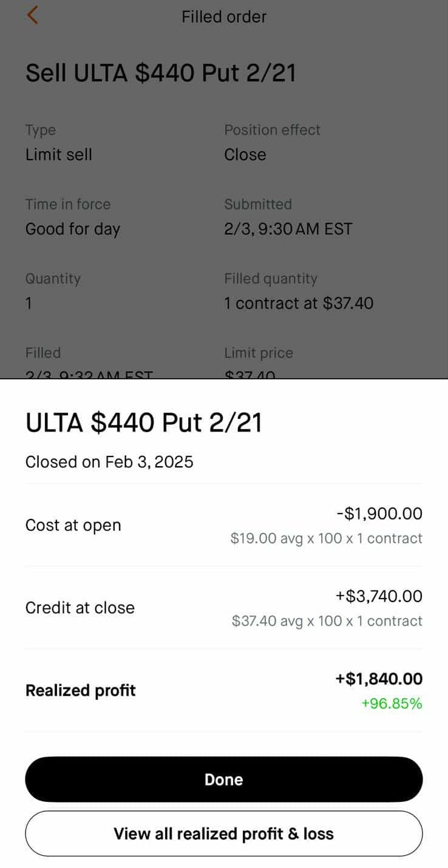448x868 pixels.
Task: Click the Limit sell type value
Action: click(x=59, y=155)
